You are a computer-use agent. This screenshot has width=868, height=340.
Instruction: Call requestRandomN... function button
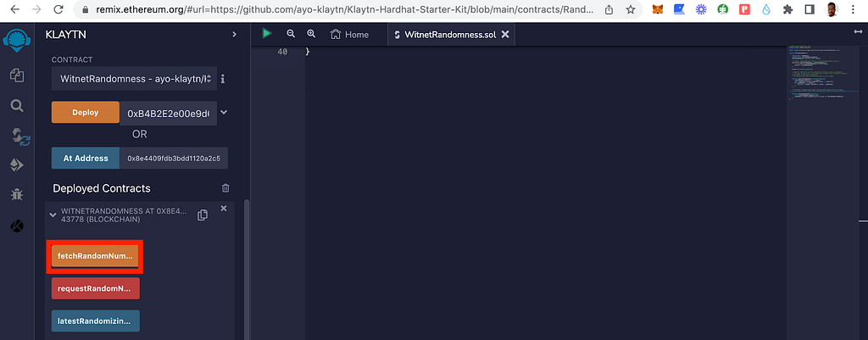point(95,288)
